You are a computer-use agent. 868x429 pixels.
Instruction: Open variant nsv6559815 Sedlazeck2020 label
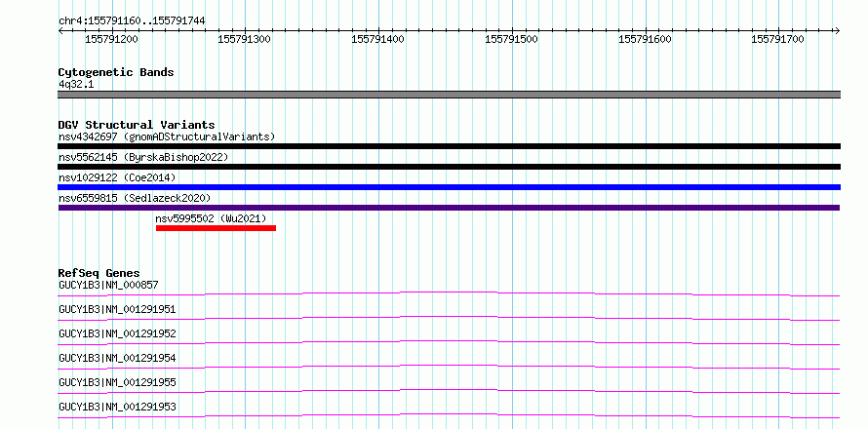(135, 198)
